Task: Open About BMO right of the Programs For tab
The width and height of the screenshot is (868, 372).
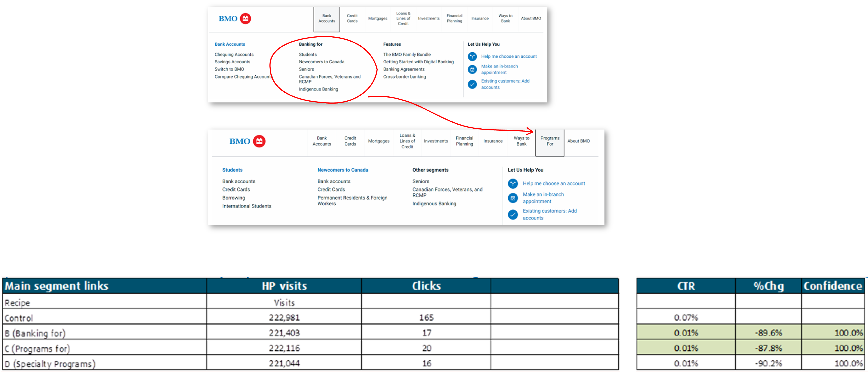Action: click(579, 141)
